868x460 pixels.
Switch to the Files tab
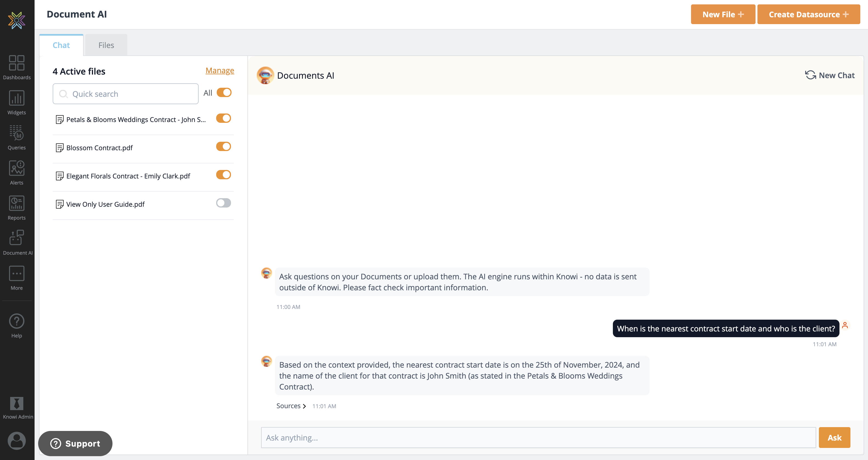106,45
